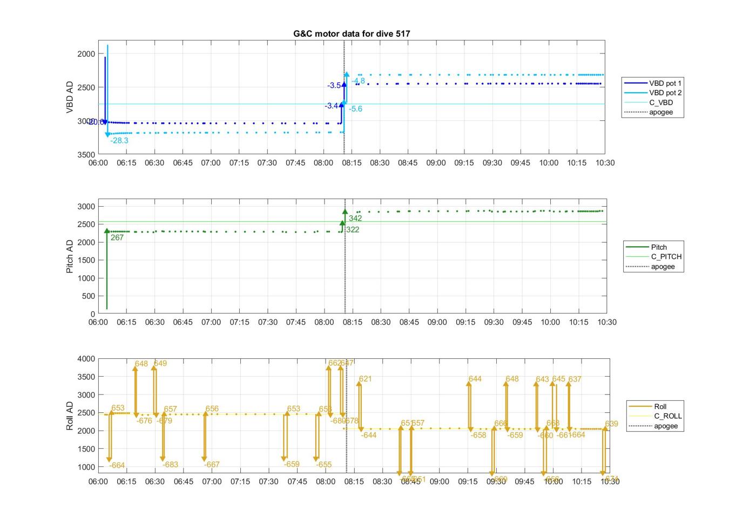
Task: Click the '649' annotation on the Roll plot
Action: (160, 364)
